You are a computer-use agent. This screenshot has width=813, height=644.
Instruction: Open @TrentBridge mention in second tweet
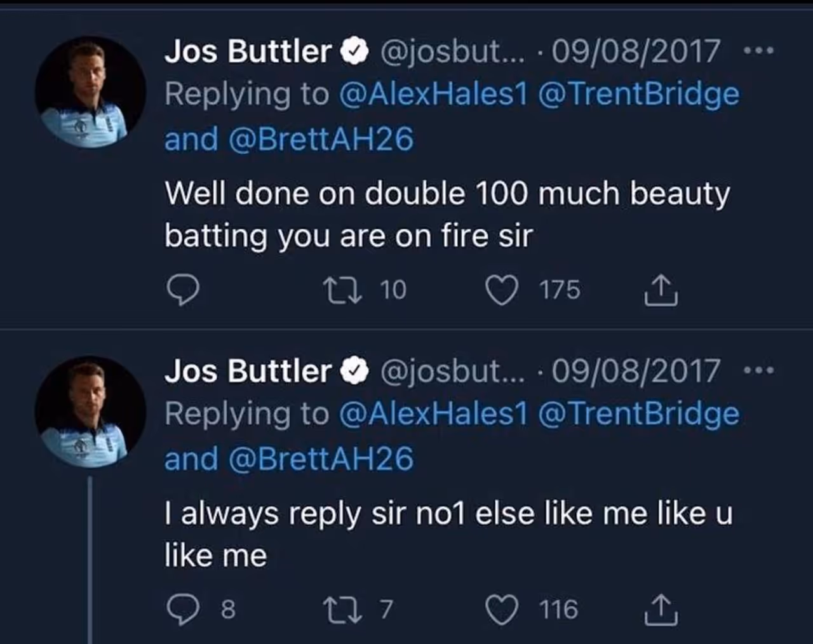(638, 413)
